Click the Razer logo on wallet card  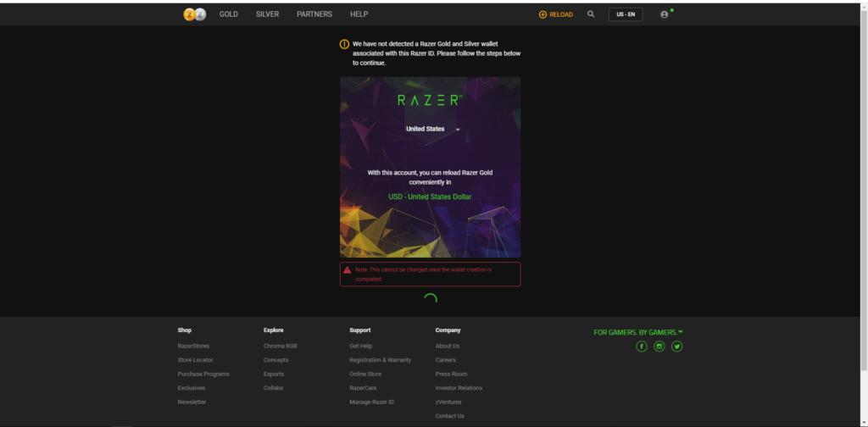tap(430, 100)
